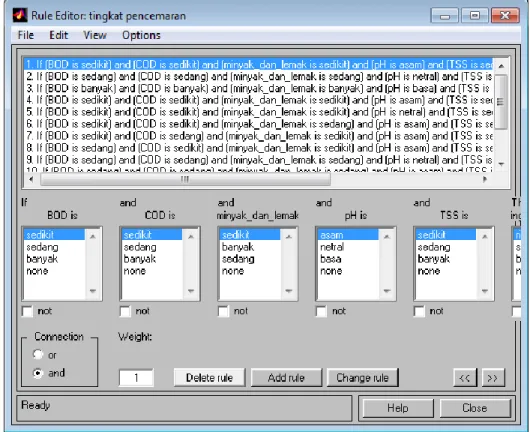Shift variables right with >> button

tap(493, 378)
